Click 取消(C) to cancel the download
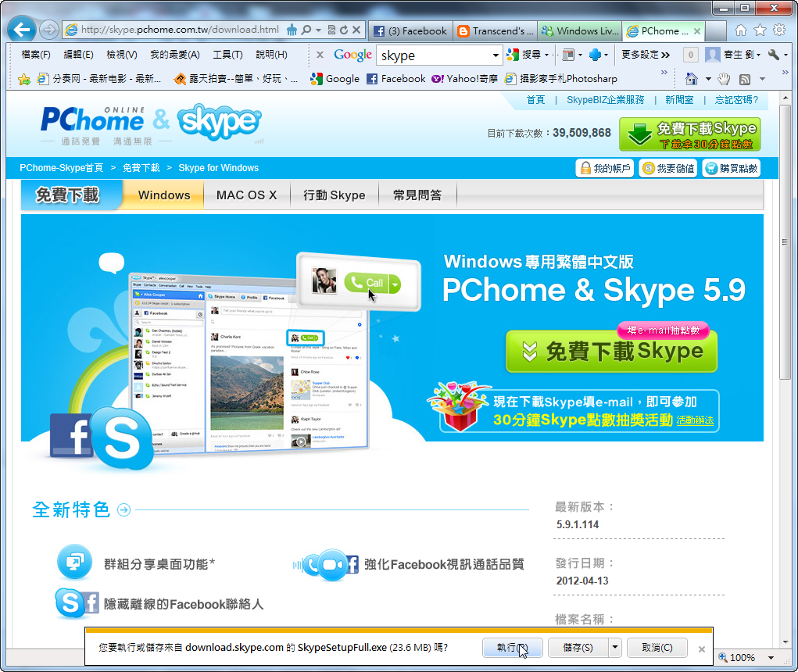Viewport: 798px width, 672px height. (657, 648)
